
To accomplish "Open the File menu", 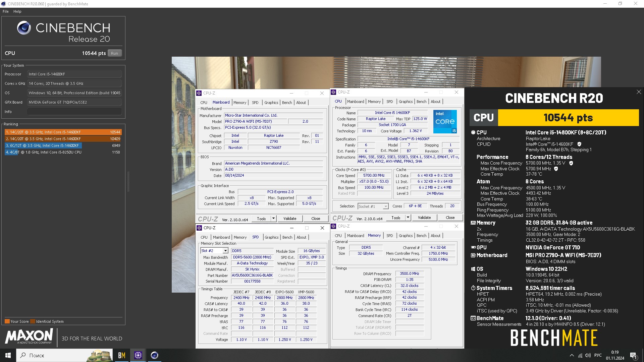I will [x=6, y=11].
